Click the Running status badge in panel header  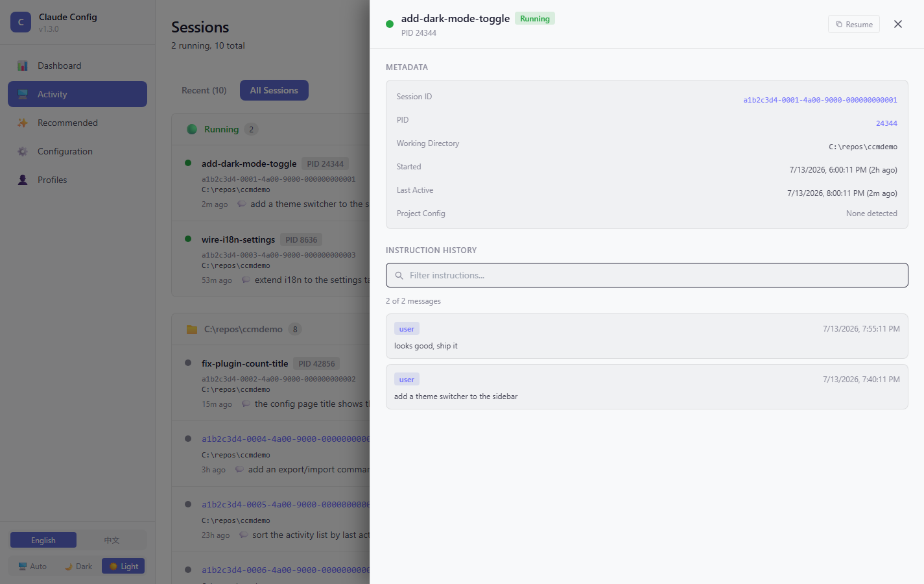click(535, 19)
